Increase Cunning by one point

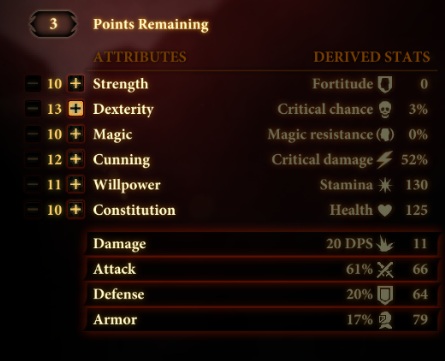click(x=76, y=159)
